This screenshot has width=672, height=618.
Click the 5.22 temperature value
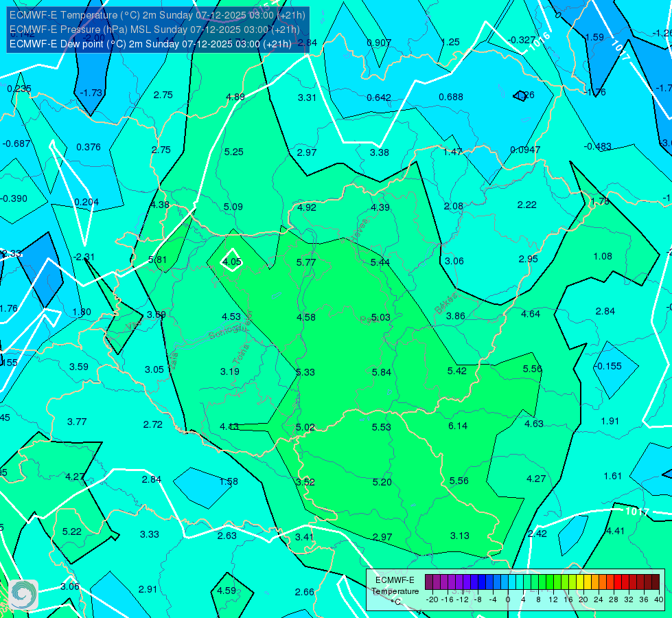point(71,531)
